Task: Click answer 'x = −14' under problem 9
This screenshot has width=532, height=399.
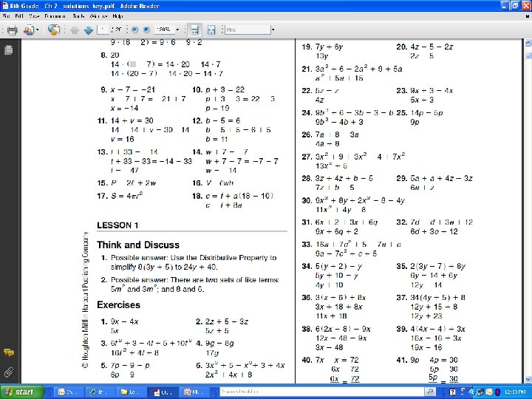Action: click(125, 108)
